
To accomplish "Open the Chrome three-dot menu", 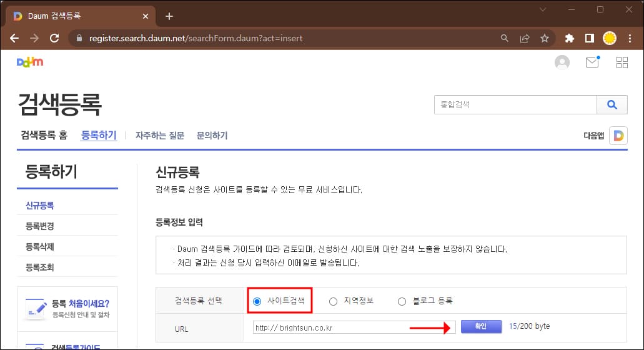I will tap(630, 38).
